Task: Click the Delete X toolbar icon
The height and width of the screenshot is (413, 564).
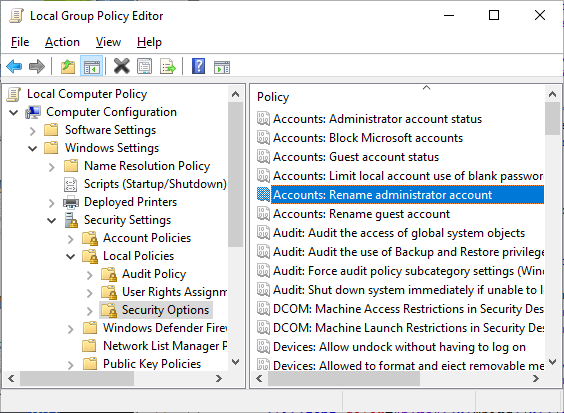Action: pyautogui.click(x=122, y=67)
